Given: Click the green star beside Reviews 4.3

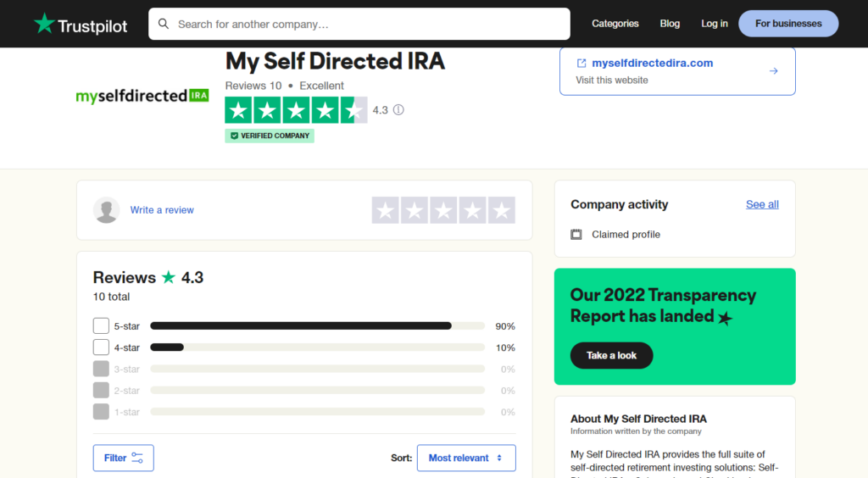Looking at the screenshot, I should click(169, 277).
